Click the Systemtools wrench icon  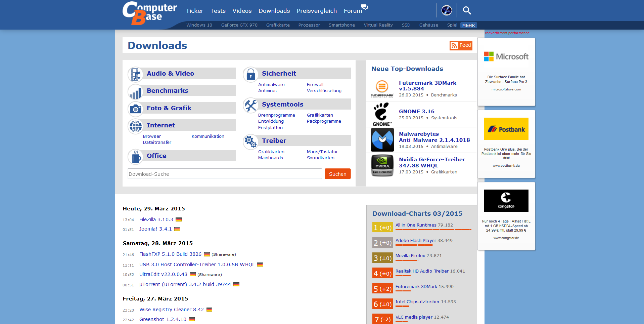[x=250, y=105]
